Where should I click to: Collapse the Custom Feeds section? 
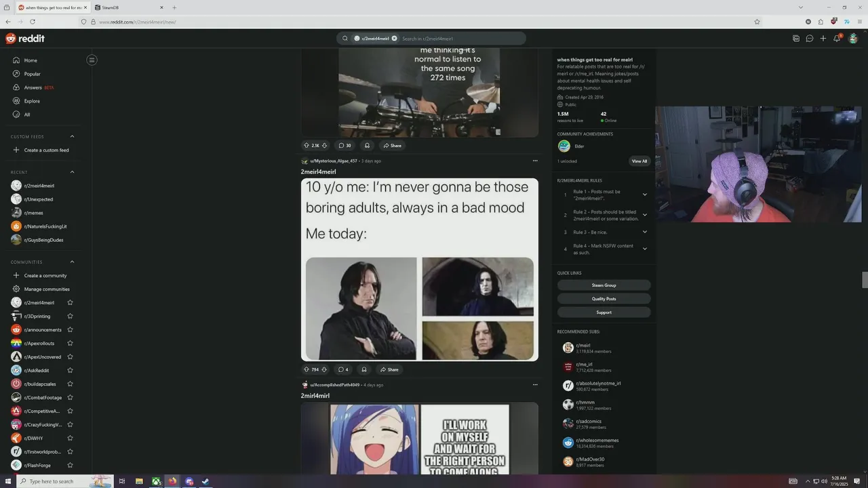pyautogui.click(x=72, y=136)
